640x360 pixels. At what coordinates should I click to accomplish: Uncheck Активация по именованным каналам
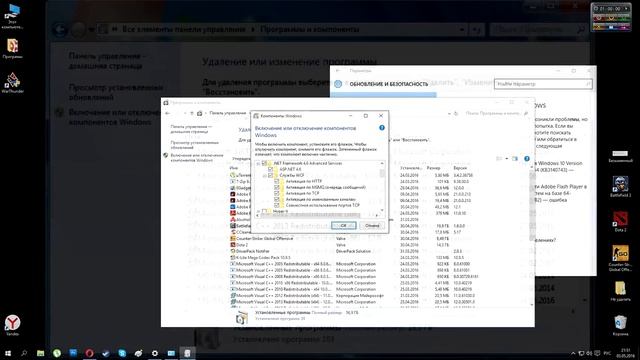[276, 199]
